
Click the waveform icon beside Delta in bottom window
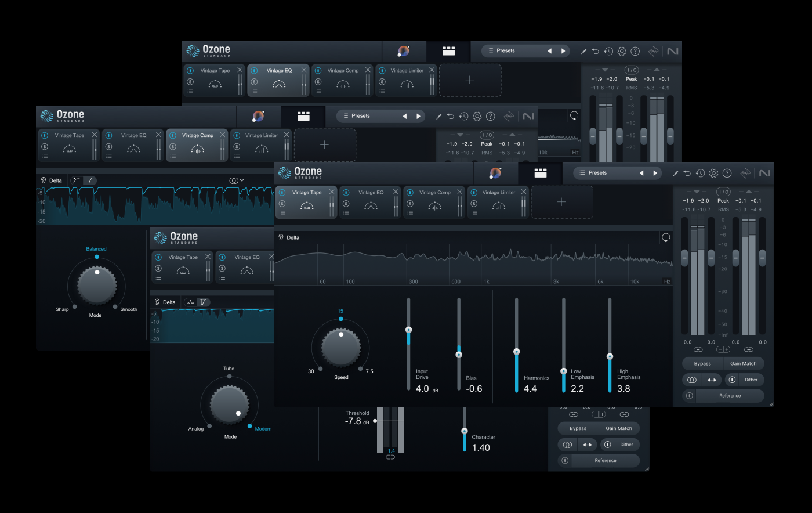pos(190,302)
